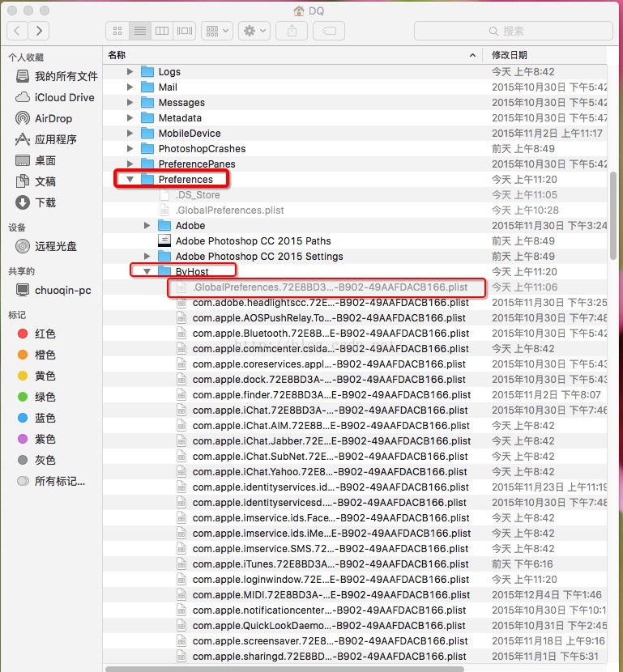The width and height of the screenshot is (623, 672).
Task: Select com.apple.loginwindow plist file
Action: coord(331,580)
